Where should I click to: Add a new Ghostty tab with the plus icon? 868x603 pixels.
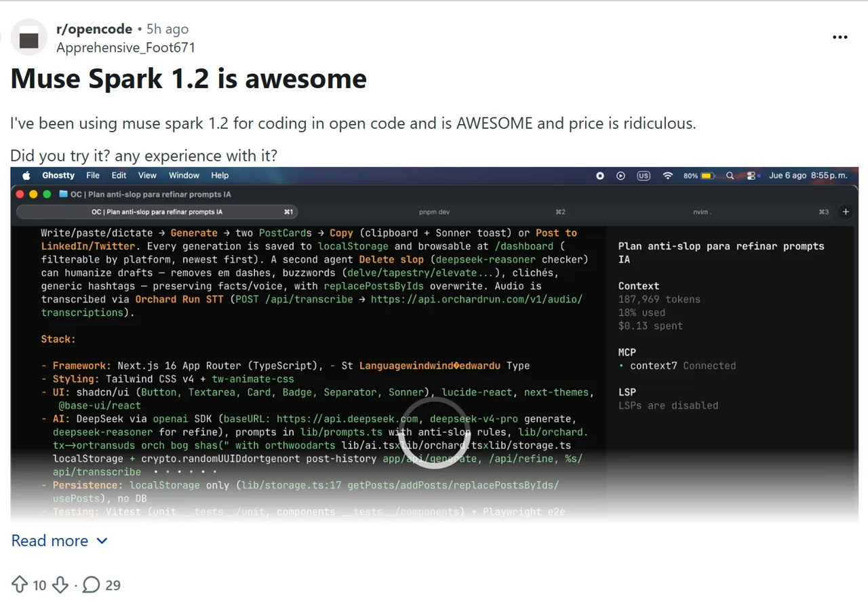point(846,212)
